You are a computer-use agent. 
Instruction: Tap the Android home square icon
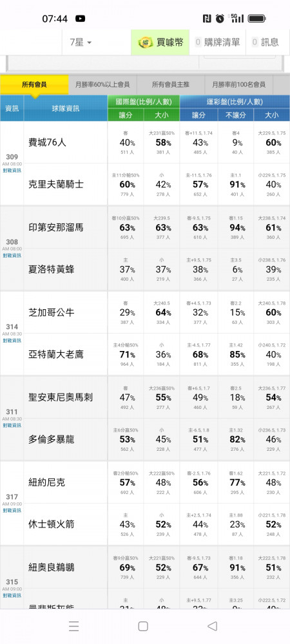tap(143, 626)
